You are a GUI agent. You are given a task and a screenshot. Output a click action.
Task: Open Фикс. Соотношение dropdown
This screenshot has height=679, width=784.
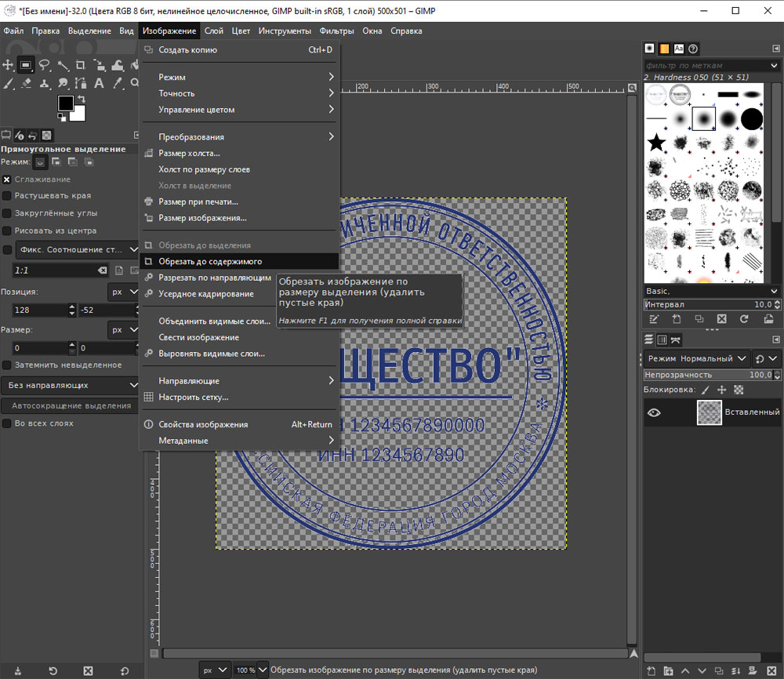[x=77, y=249]
